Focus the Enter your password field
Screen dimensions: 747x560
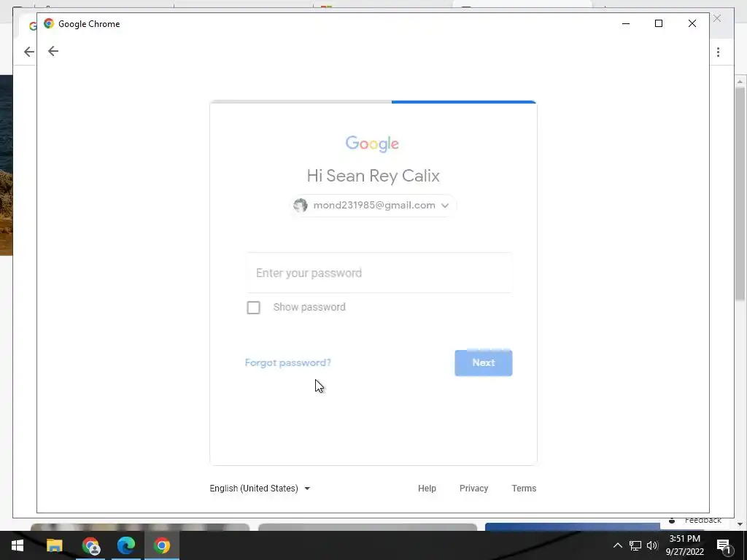(x=379, y=273)
